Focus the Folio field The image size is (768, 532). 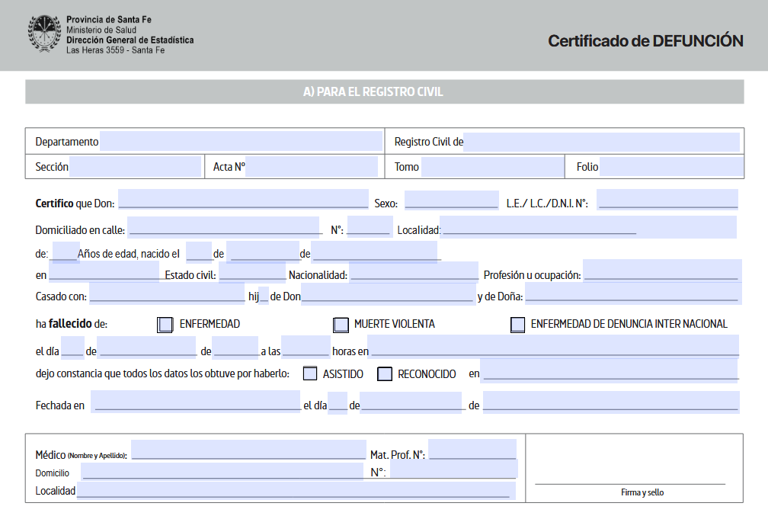pyautogui.click(x=671, y=167)
